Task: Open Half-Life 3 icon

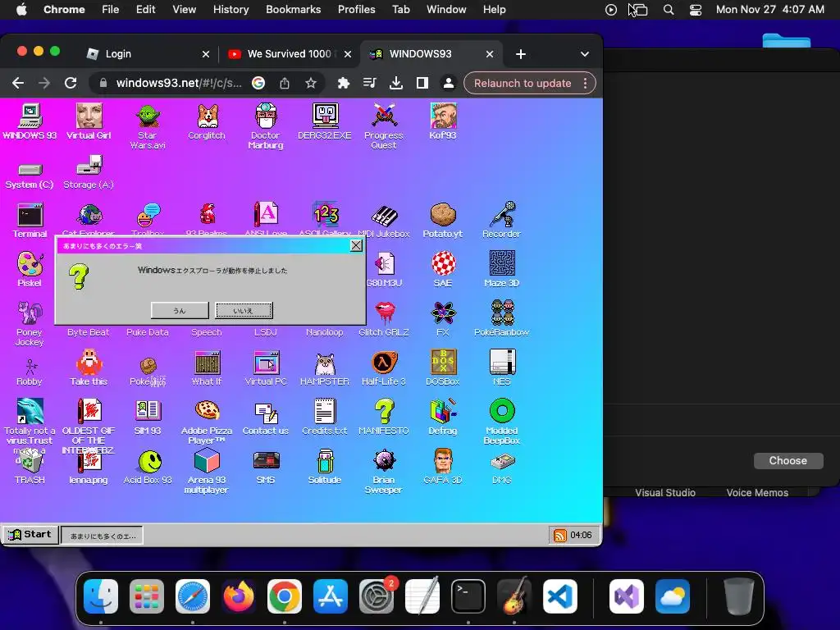Action: coord(384,368)
